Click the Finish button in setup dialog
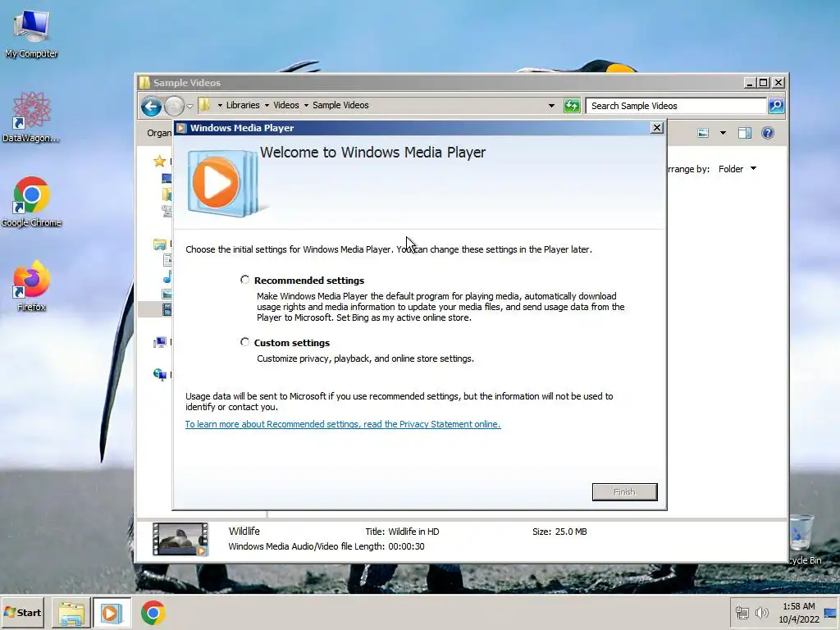The height and width of the screenshot is (630, 840). [x=624, y=492]
